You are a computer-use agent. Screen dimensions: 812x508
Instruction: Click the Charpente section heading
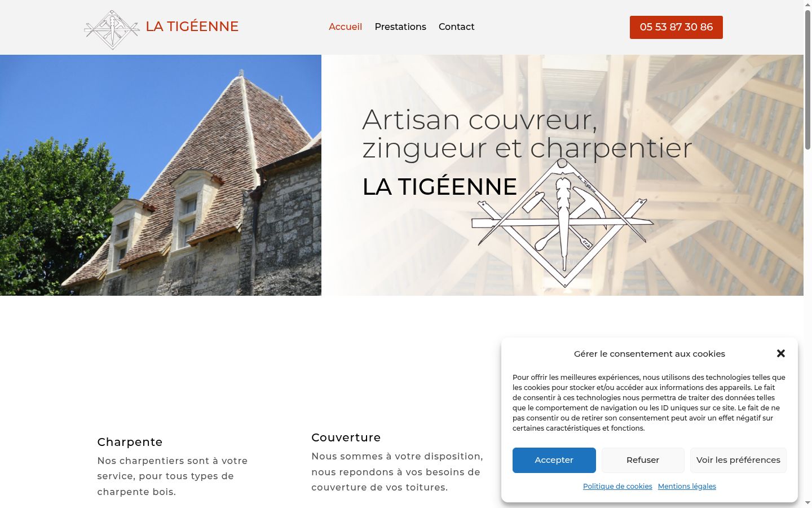coord(130,442)
